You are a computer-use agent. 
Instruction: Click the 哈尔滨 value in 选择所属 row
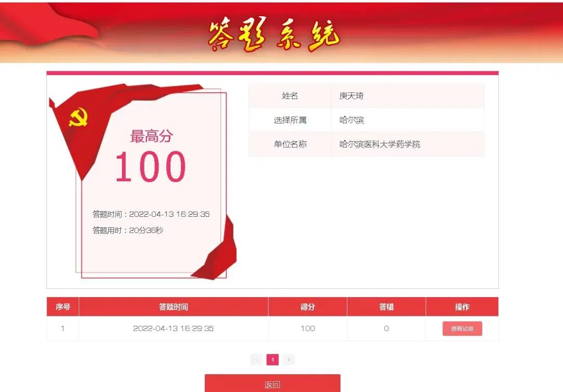point(351,120)
